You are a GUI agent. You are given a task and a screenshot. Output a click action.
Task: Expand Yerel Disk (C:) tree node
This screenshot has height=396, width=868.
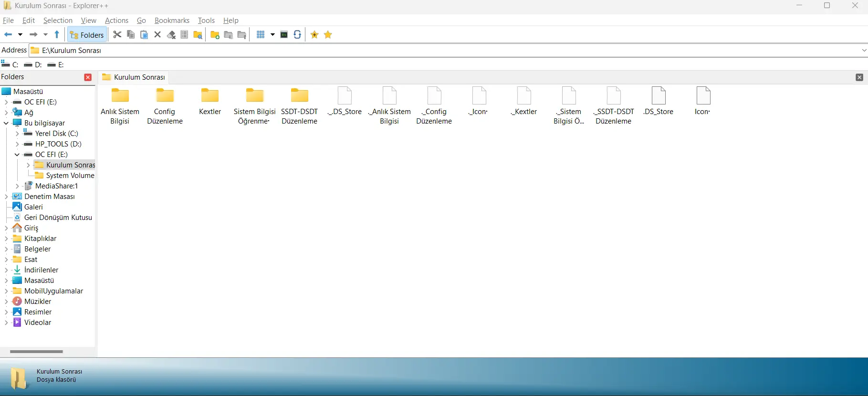17,134
